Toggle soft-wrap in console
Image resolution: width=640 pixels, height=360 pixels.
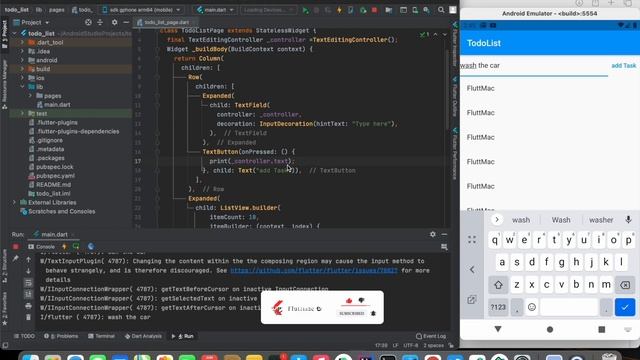point(28,282)
